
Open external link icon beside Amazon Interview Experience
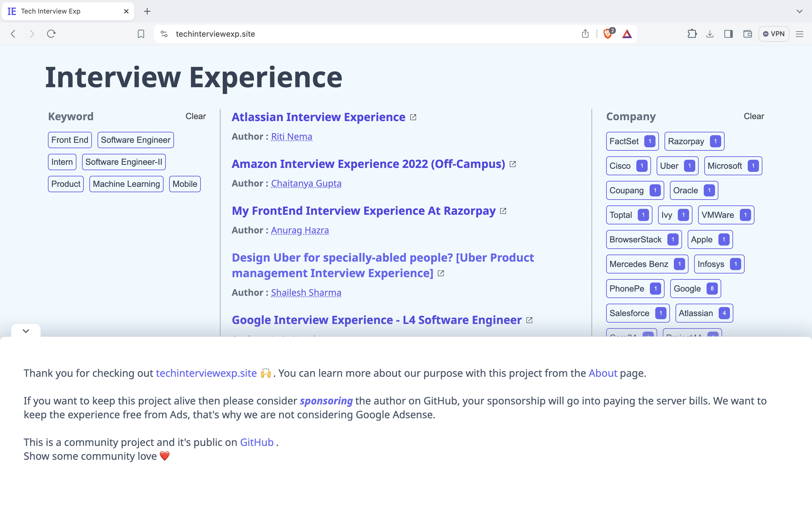click(x=513, y=164)
